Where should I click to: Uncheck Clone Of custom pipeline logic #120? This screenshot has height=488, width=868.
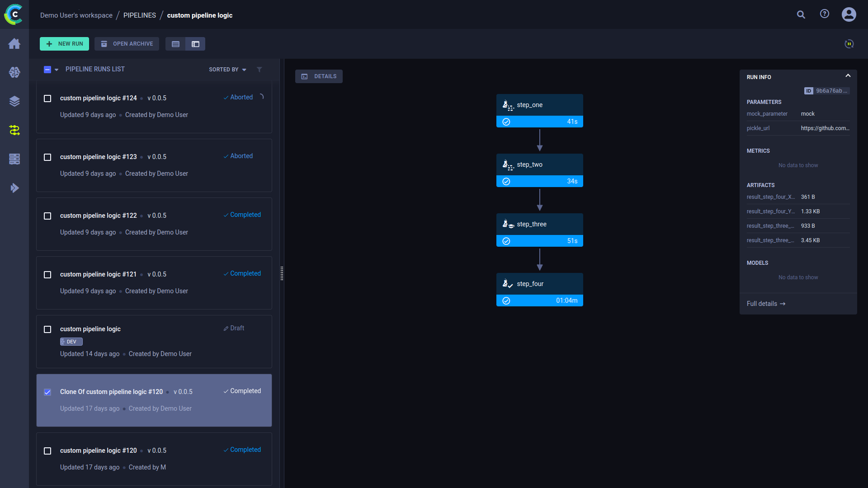pos(47,392)
